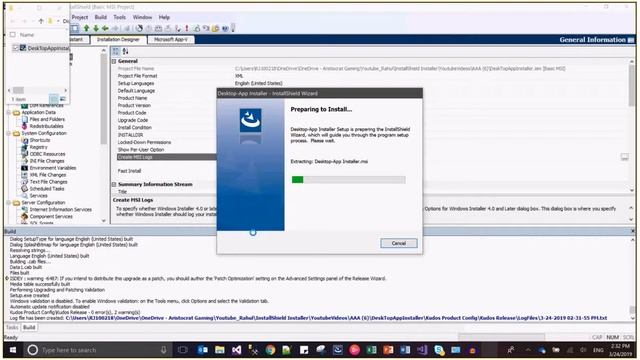Select the Create MSI Logs property row
Image resolution: width=640 pixels, height=360 pixels.
pyautogui.click(x=166, y=157)
